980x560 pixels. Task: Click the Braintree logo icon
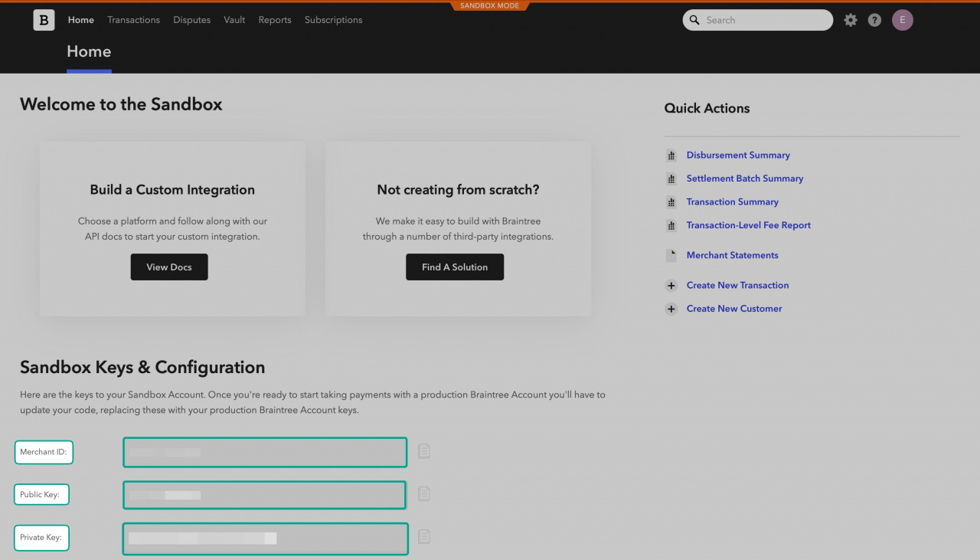[x=44, y=20]
